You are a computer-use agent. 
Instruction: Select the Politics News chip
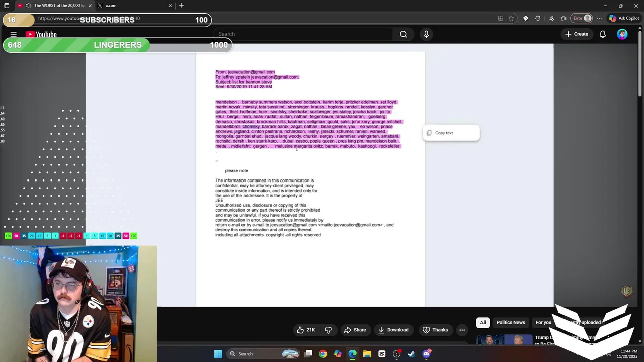click(x=511, y=322)
